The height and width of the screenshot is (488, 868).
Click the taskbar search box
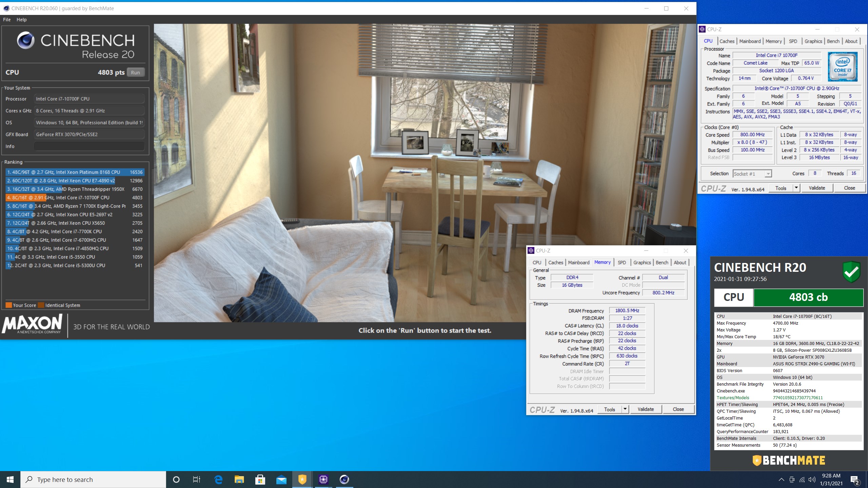pos(93,480)
